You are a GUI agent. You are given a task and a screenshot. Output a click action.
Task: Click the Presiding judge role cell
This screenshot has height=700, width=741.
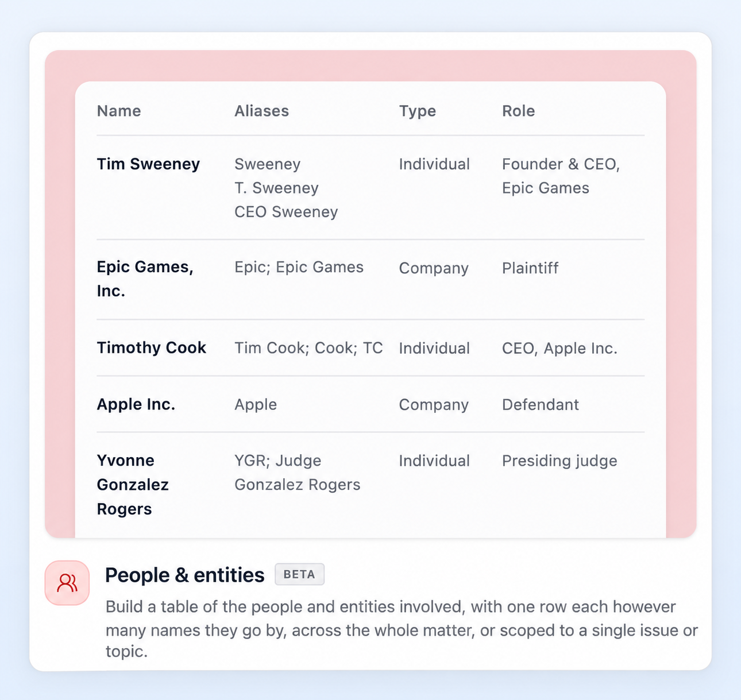pyautogui.click(x=559, y=461)
